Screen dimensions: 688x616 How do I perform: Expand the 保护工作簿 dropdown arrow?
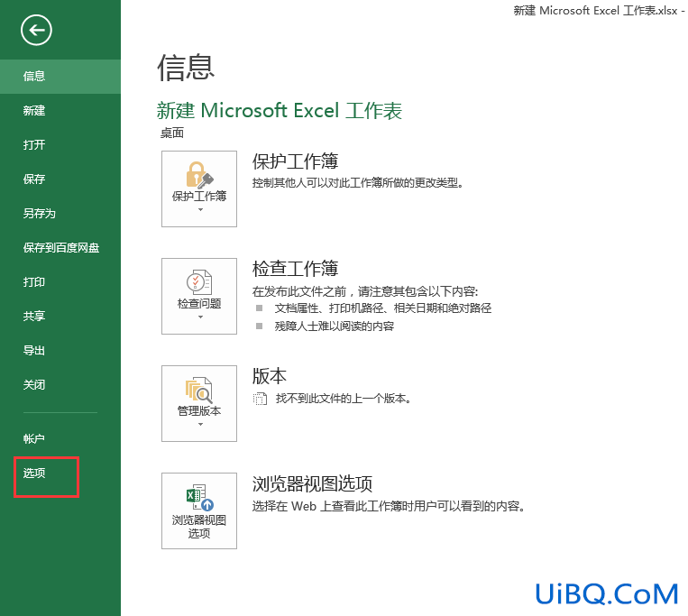coord(200,210)
